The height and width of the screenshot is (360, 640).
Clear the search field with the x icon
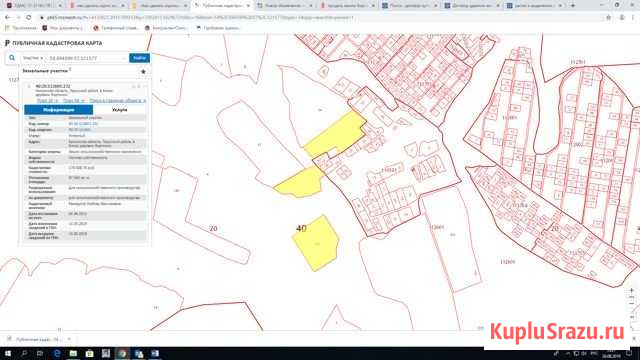(x=124, y=58)
